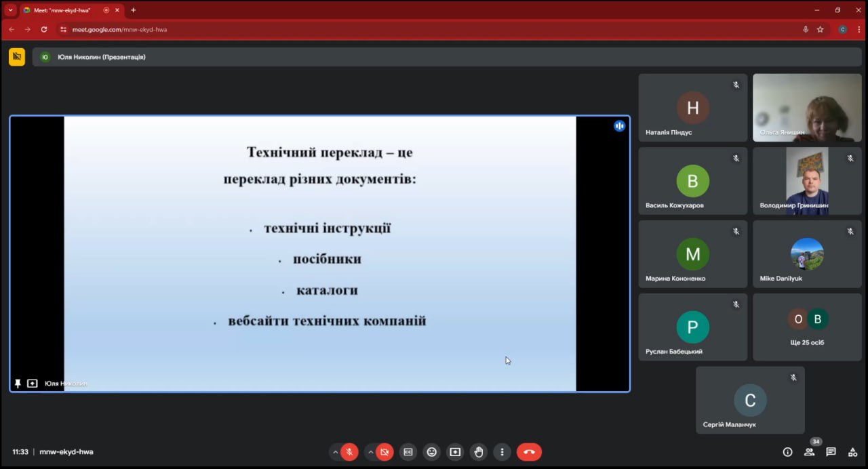868x469 pixels.
Task: Open a new browser tab
Action: (133, 10)
